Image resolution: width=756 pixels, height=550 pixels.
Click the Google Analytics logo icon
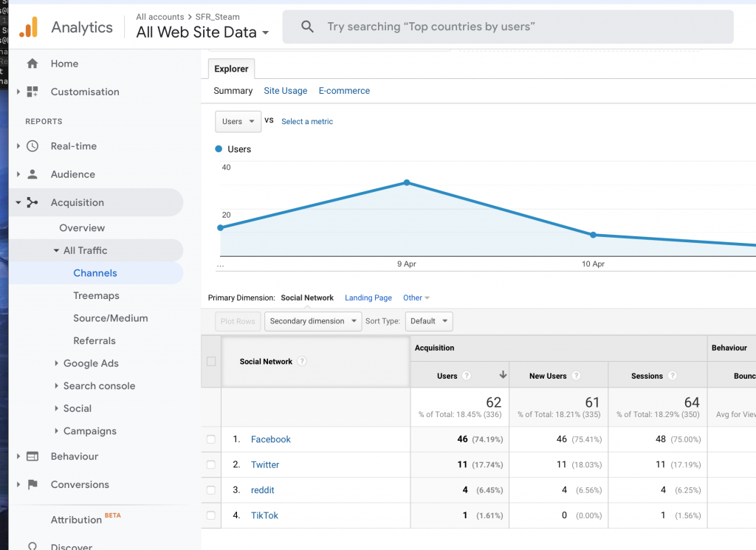(x=29, y=27)
